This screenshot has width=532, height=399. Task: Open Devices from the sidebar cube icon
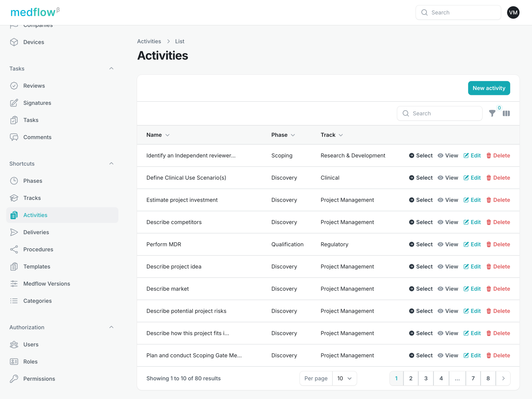click(14, 42)
